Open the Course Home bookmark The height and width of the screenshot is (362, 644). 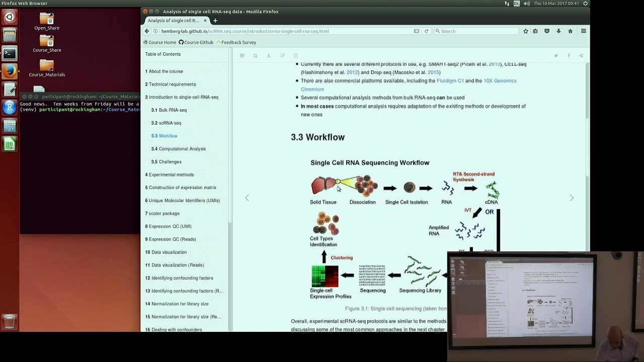(159, 42)
